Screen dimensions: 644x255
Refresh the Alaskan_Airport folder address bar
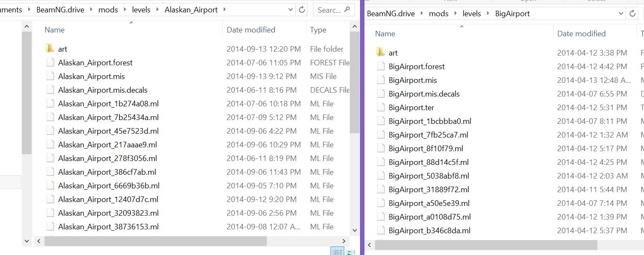(x=302, y=10)
